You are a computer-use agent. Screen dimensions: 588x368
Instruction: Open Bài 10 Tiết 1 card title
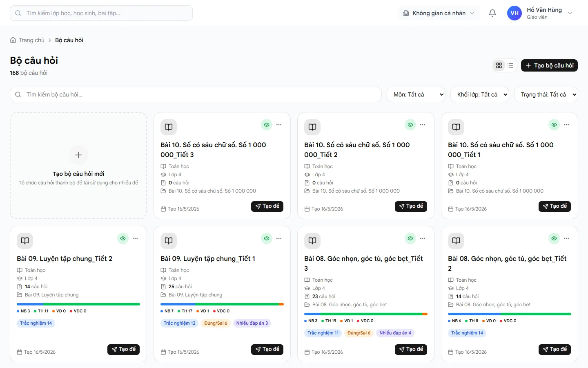(501, 150)
